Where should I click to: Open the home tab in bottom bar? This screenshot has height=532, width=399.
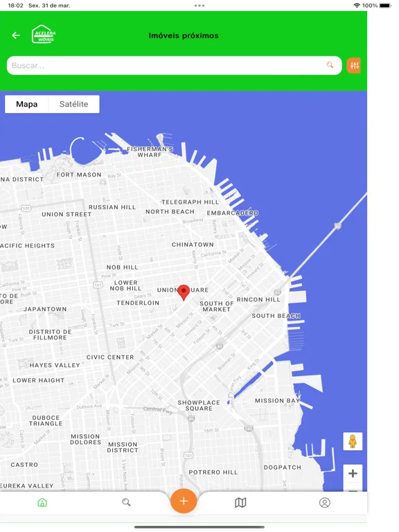click(x=42, y=502)
